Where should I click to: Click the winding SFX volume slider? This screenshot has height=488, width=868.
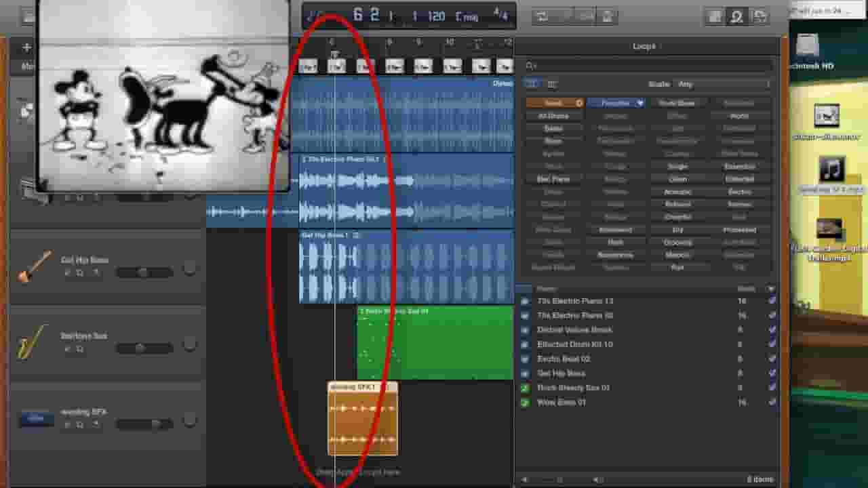point(144,424)
